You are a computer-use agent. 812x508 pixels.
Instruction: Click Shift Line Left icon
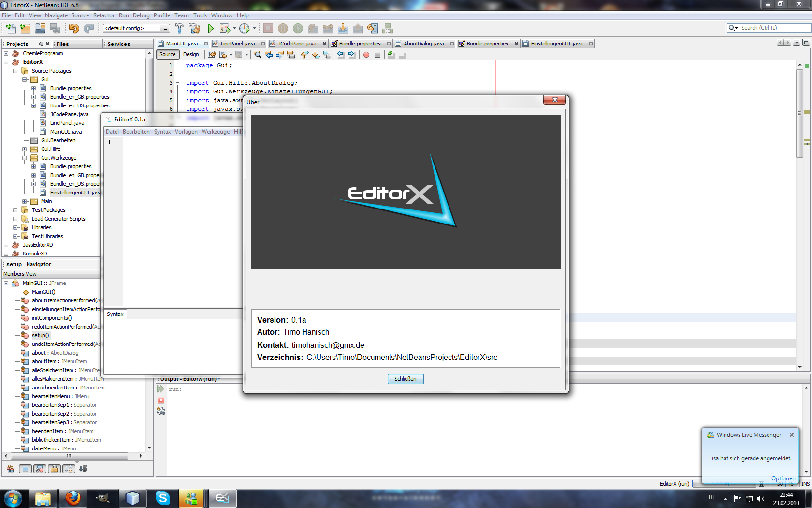(x=341, y=55)
